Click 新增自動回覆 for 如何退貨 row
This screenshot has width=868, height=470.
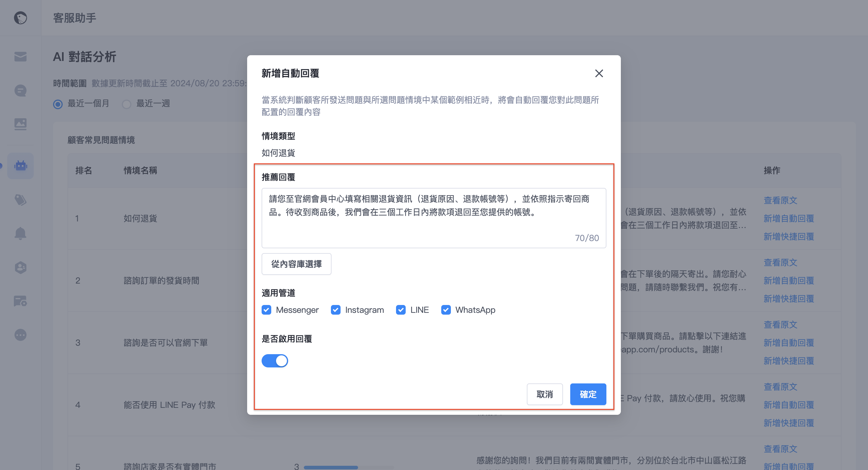pyautogui.click(x=788, y=218)
